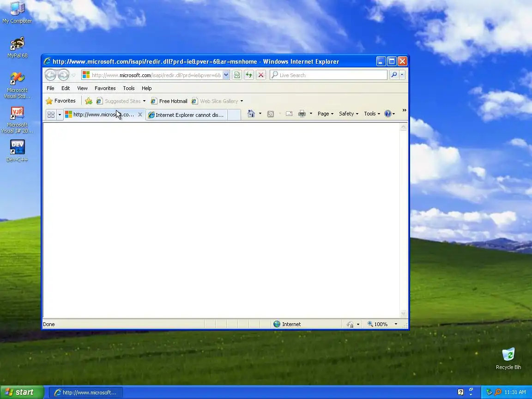This screenshot has height=399, width=532.
Task: Click the address bar URL field
Action: click(x=152, y=75)
